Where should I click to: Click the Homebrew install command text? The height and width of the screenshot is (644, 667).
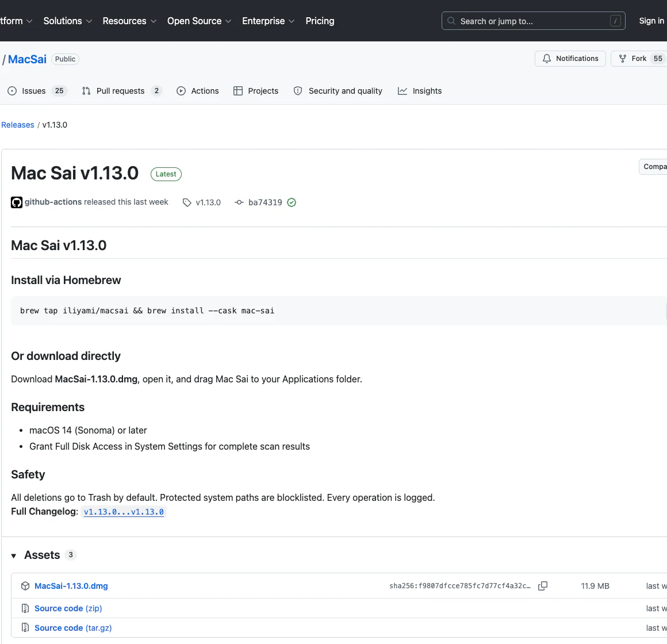147,310
